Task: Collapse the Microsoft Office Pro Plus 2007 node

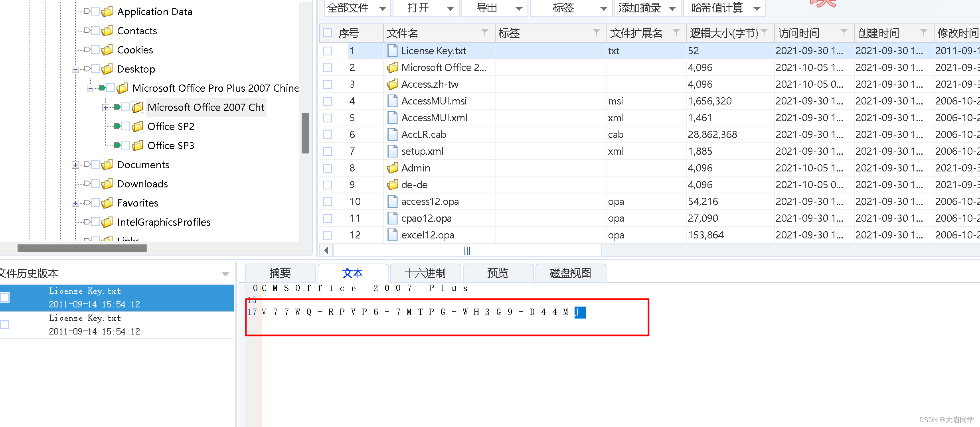Action: pyautogui.click(x=91, y=88)
